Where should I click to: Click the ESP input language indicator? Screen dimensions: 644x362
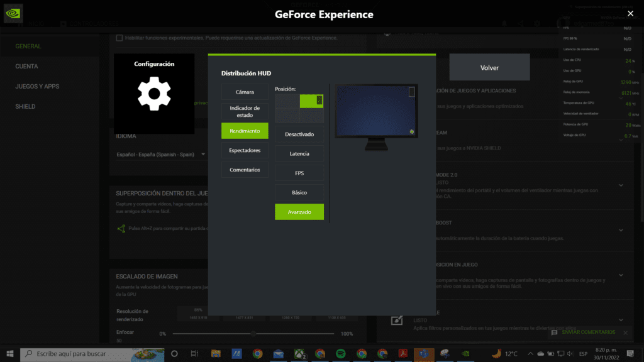click(x=583, y=354)
